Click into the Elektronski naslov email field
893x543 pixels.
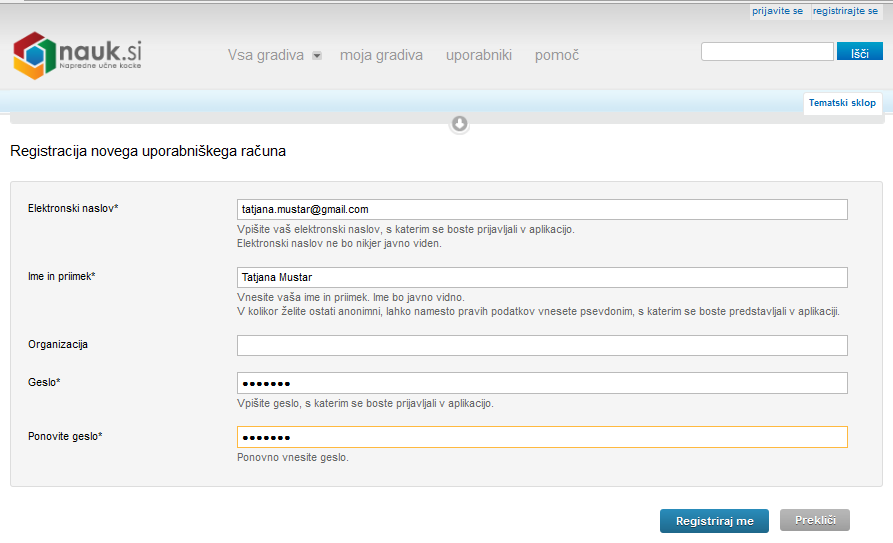(542, 209)
